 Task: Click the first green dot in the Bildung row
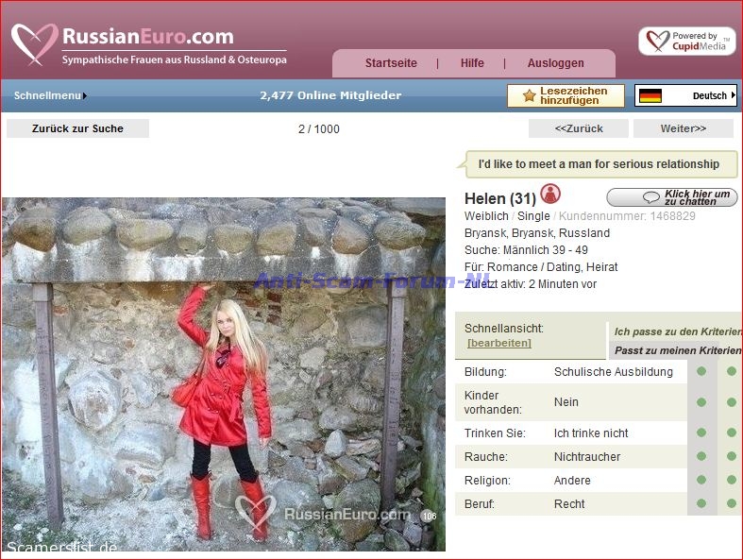pyautogui.click(x=701, y=372)
